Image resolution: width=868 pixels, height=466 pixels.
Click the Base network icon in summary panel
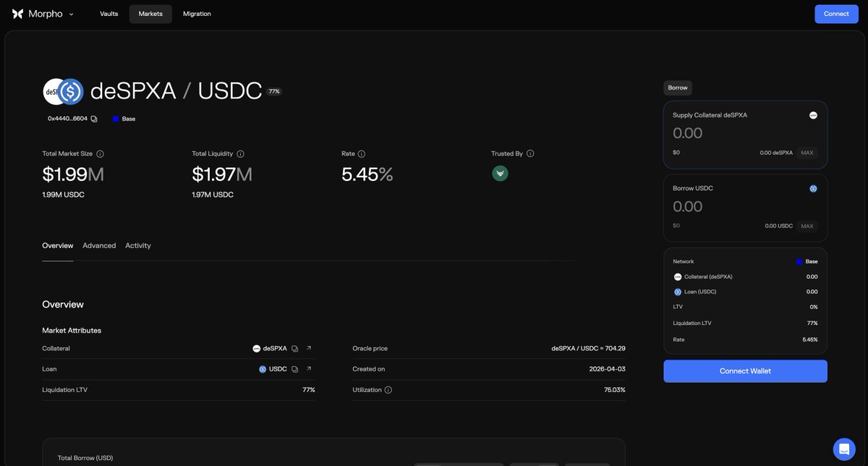tap(799, 262)
